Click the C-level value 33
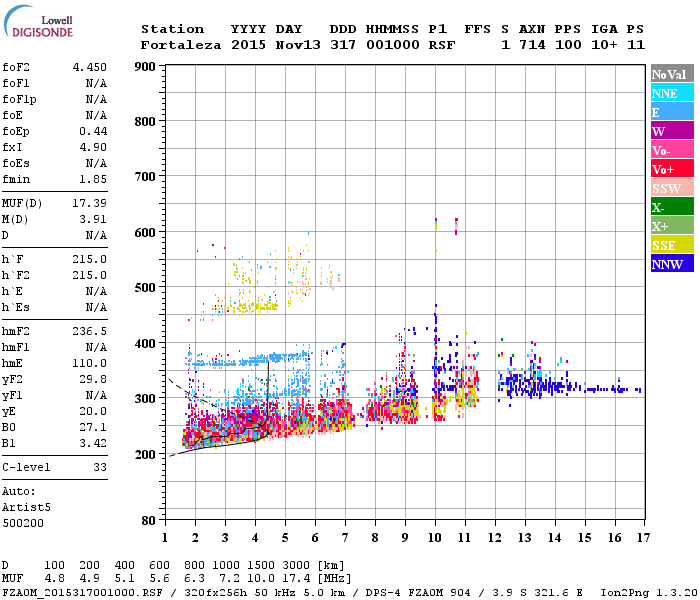 click(100, 467)
